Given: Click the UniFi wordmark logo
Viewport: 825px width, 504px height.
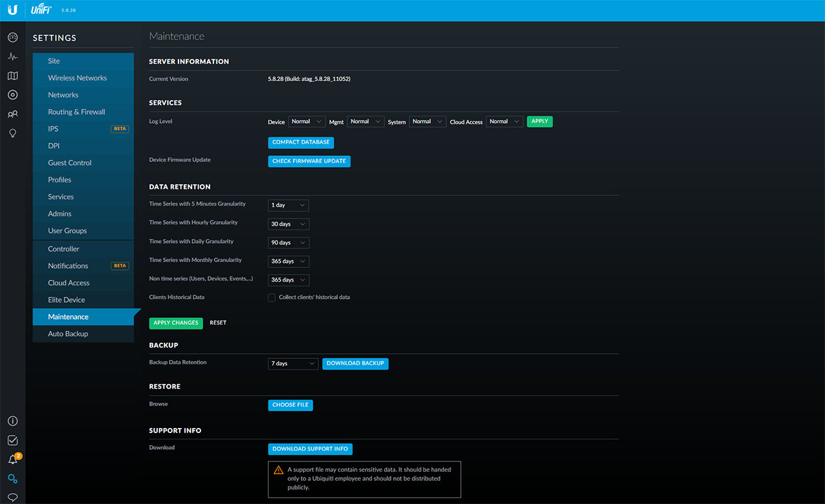Looking at the screenshot, I should (x=41, y=10).
